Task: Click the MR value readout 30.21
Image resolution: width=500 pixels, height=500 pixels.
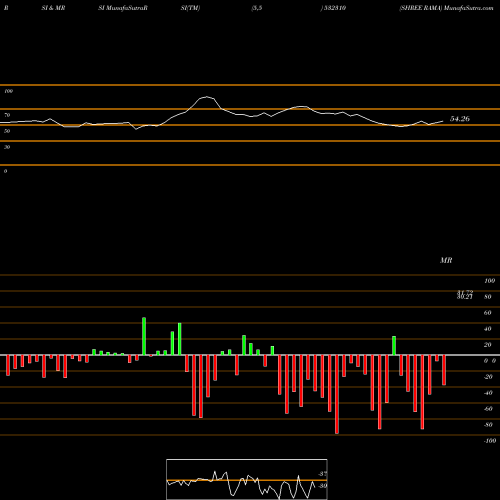Action: (465, 297)
